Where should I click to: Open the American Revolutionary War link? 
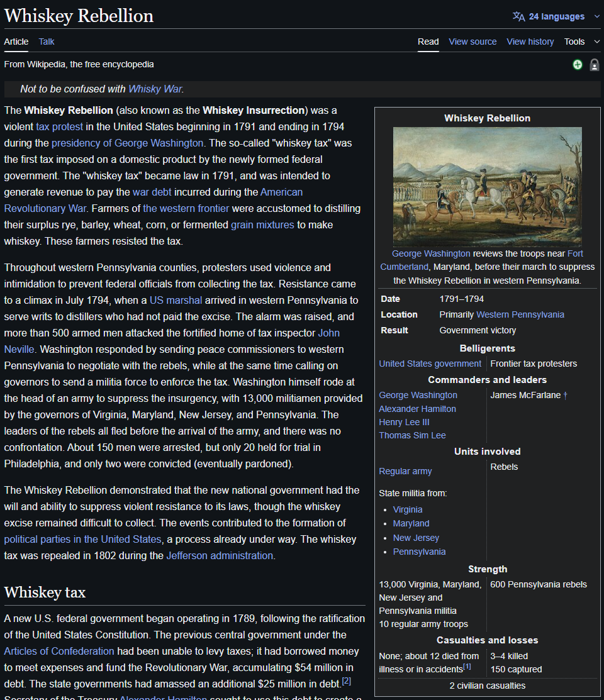281,192
